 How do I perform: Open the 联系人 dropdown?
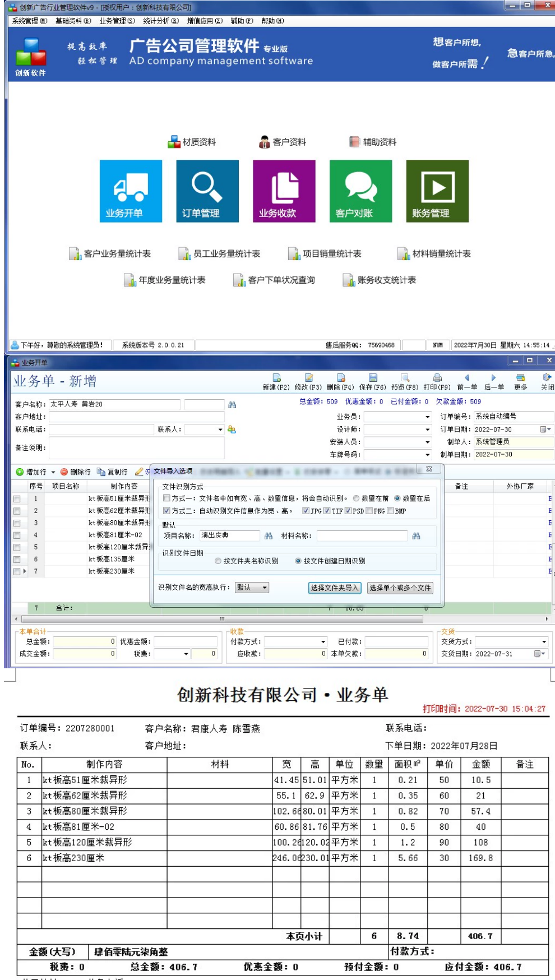[220, 429]
